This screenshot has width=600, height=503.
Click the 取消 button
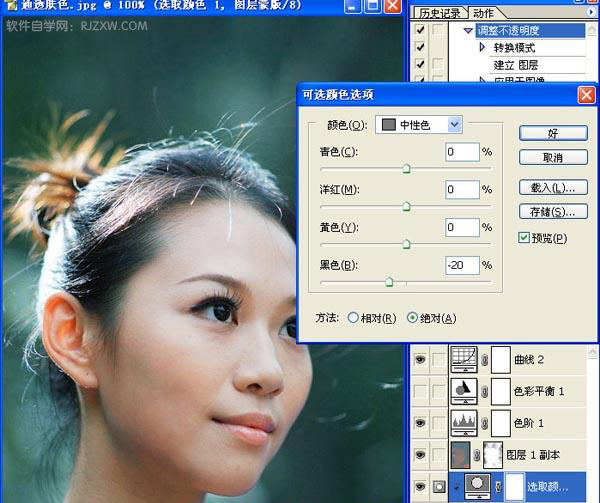(x=553, y=157)
